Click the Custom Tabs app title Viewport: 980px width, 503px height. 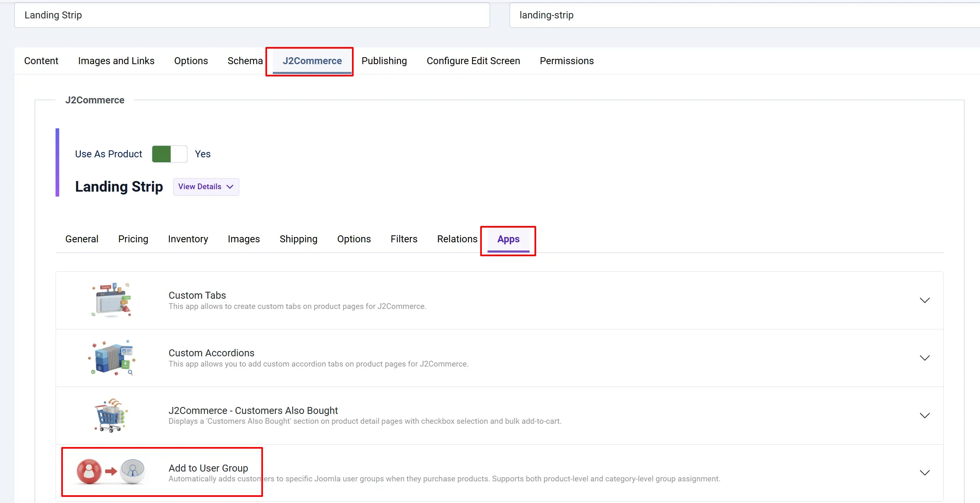point(197,295)
